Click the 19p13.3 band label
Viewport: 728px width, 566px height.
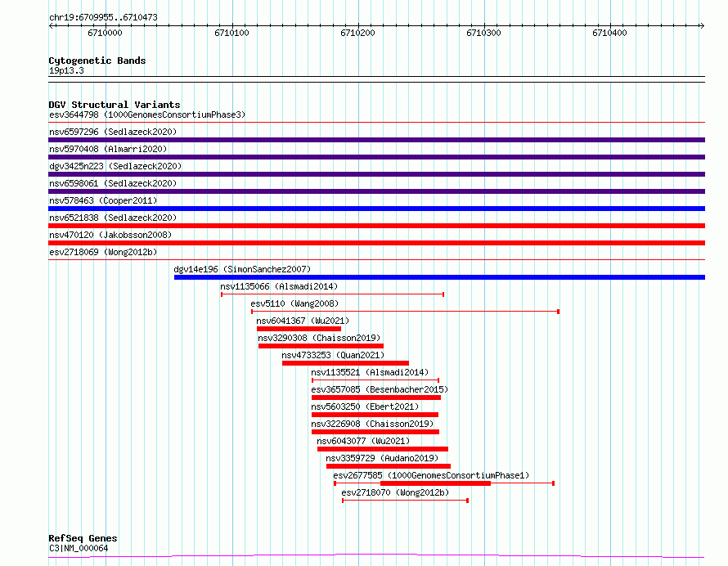coord(66,70)
